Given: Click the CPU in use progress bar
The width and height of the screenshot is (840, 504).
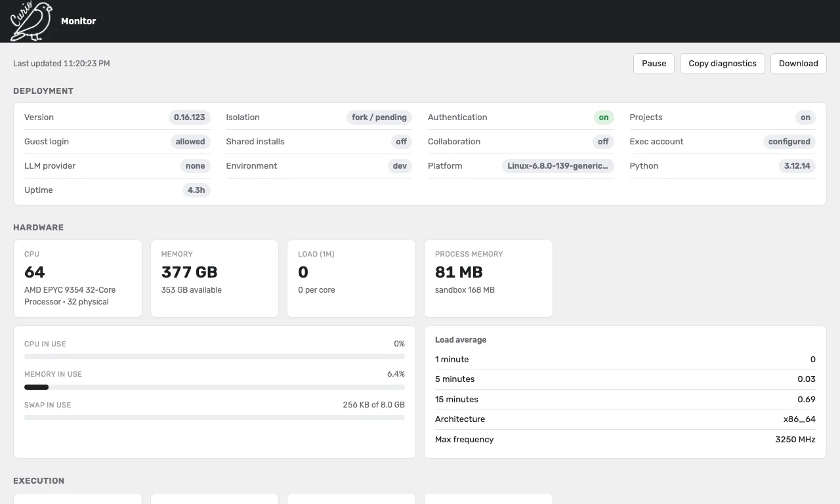Looking at the screenshot, I should coord(215,356).
